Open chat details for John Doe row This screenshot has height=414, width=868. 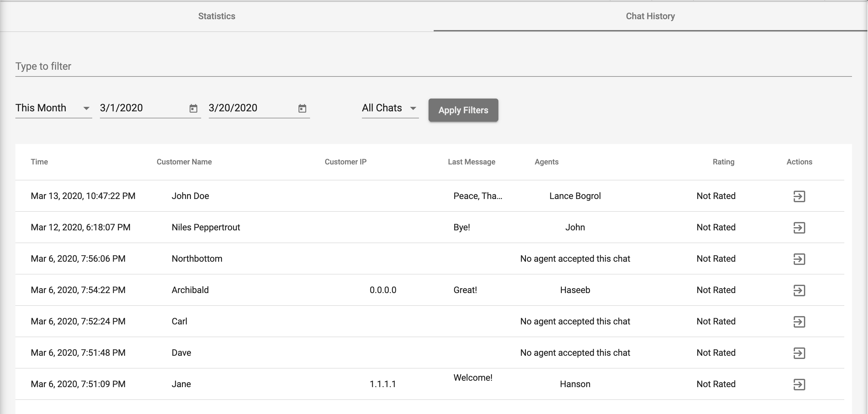pos(799,196)
